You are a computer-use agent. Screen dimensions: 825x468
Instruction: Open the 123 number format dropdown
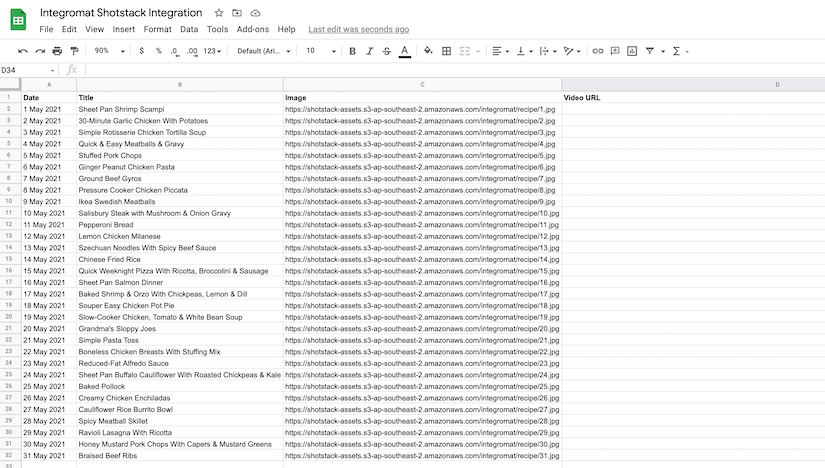[x=212, y=51]
